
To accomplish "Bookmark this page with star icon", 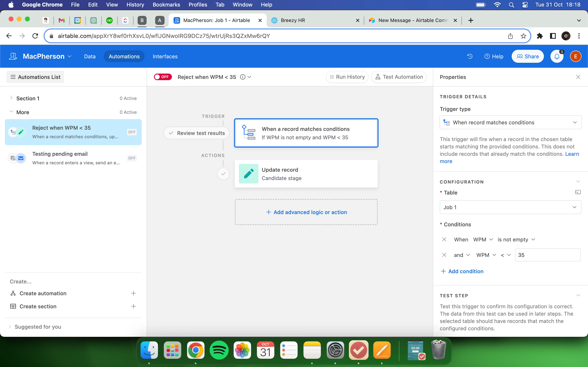I will pos(523,36).
